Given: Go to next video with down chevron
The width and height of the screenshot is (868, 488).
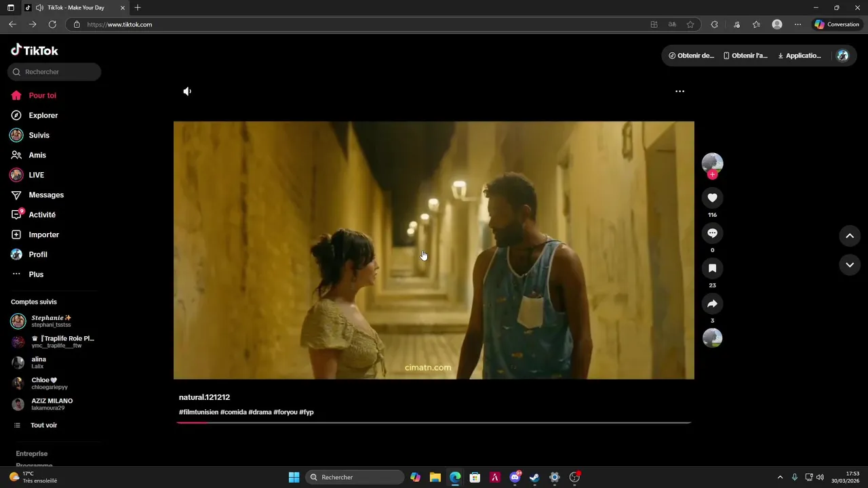Looking at the screenshot, I should [x=850, y=265].
